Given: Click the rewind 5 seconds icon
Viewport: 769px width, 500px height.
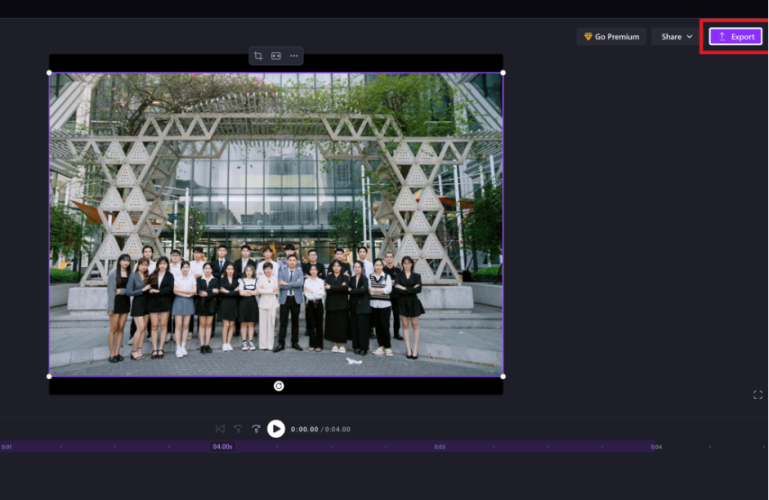Looking at the screenshot, I should coord(238,429).
